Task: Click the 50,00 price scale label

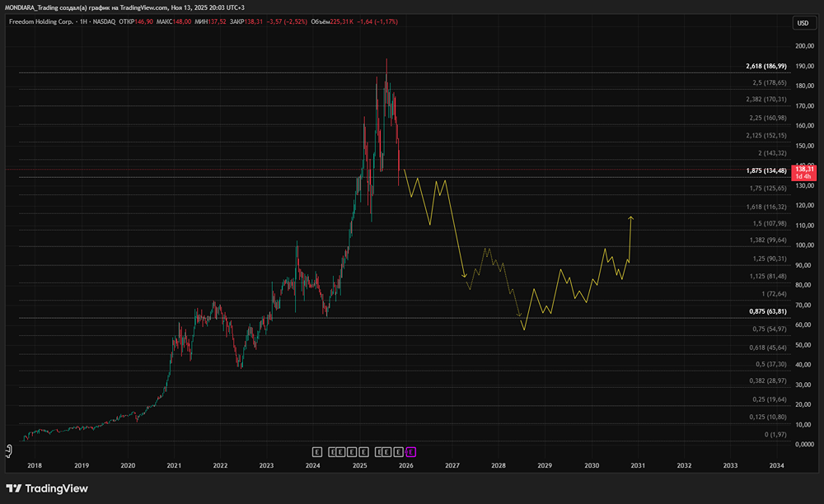Action: (804, 345)
